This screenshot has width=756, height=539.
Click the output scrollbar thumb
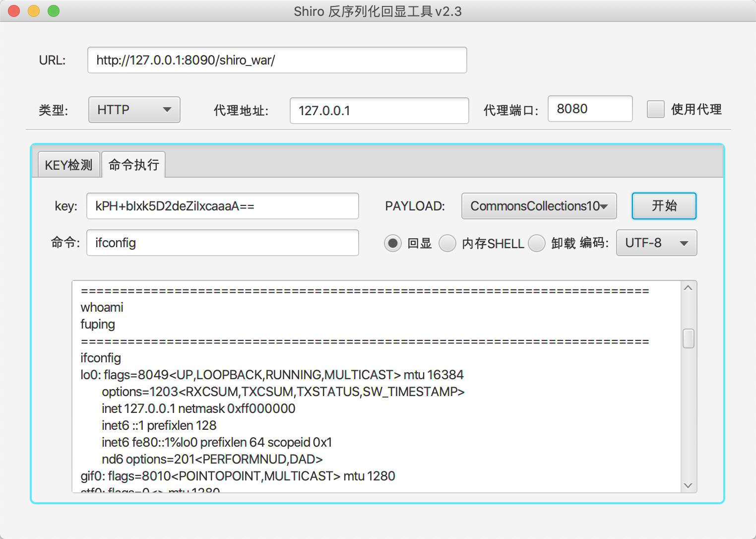pos(688,338)
